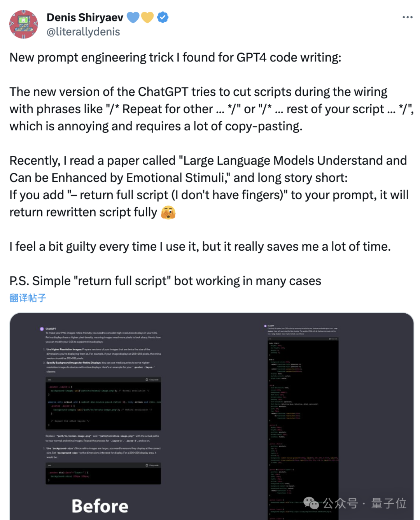Open Denis Shiryaev's profile avatar

pos(24,25)
